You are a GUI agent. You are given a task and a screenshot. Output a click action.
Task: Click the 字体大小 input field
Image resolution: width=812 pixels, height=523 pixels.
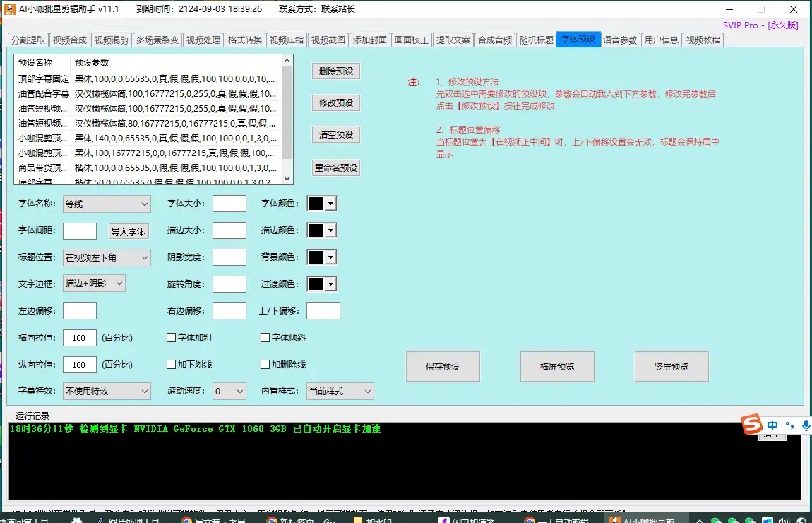[x=229, y=204]
